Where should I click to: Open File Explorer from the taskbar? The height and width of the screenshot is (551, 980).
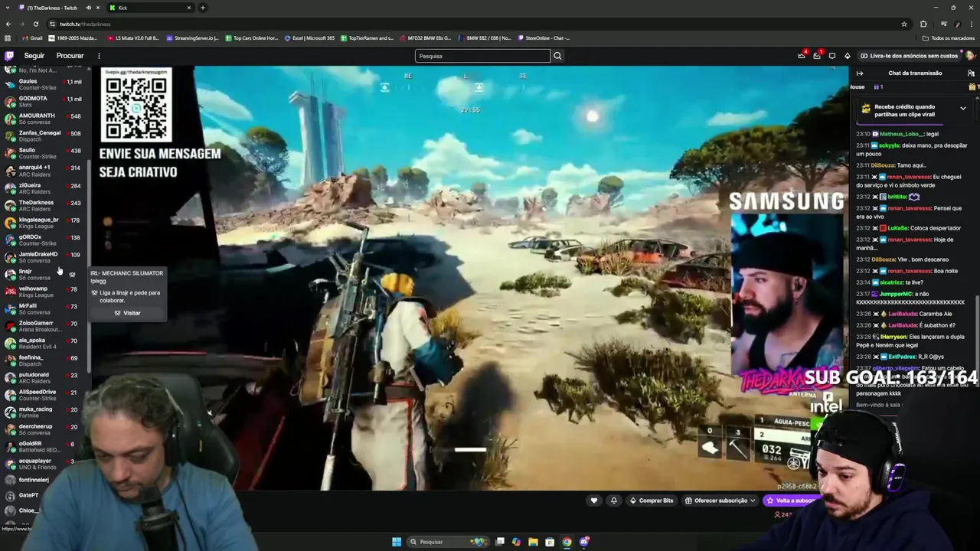point(533,542)
